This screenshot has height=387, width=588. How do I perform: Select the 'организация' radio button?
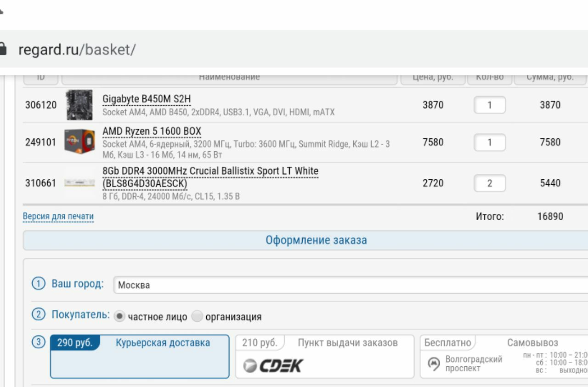(x=197, y=316)
